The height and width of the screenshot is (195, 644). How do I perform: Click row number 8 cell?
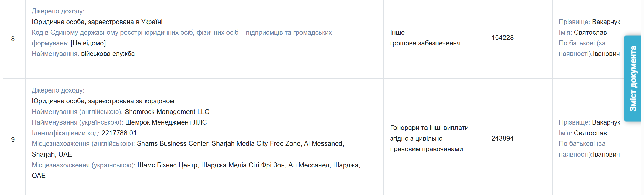tap(13, 39)
